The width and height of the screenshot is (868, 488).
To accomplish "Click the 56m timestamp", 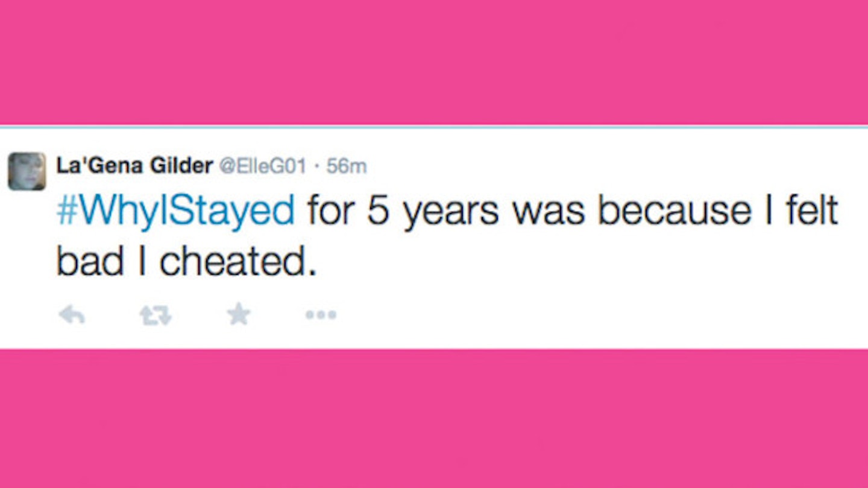I will click(x=346, y=166).
